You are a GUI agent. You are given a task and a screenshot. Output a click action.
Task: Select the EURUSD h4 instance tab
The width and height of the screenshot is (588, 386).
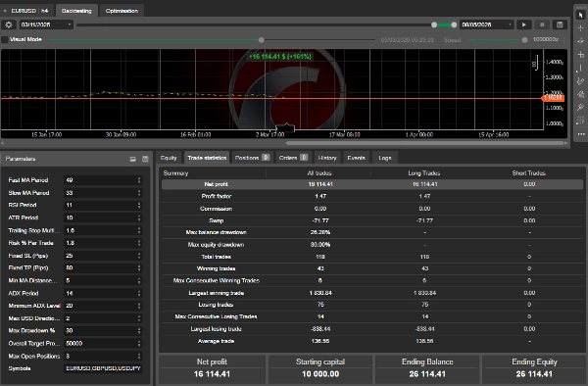(29, 11)
